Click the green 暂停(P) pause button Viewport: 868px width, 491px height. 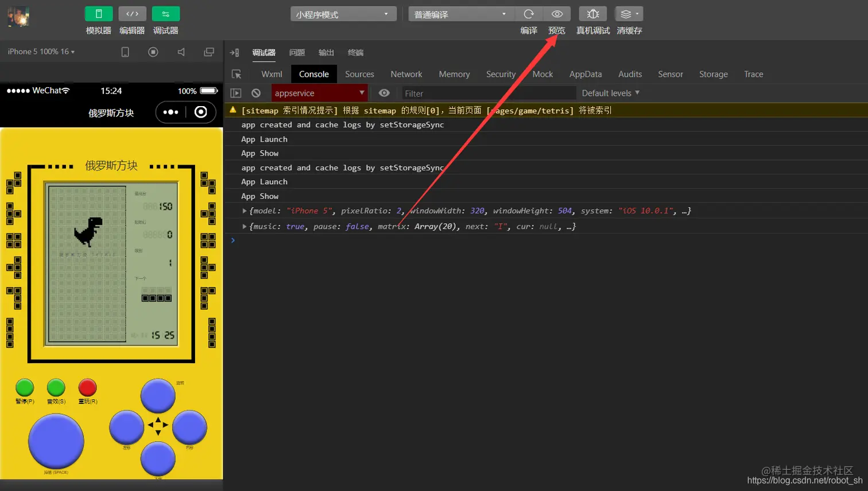(25, 387)
